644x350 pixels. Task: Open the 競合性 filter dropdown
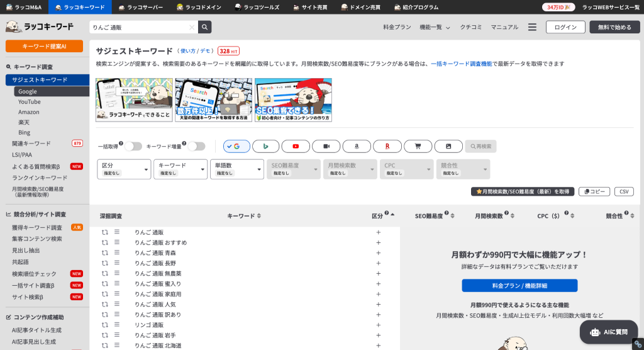click(x=463, y=169)
